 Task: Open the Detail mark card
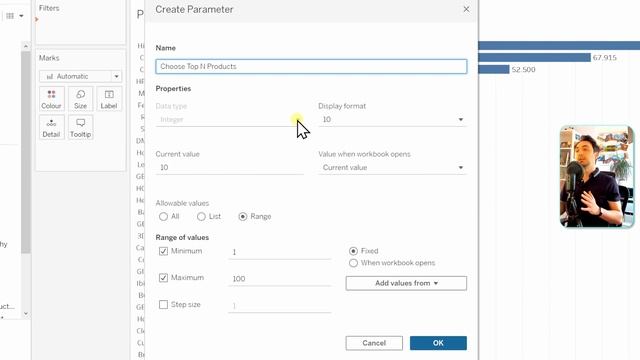51,127
